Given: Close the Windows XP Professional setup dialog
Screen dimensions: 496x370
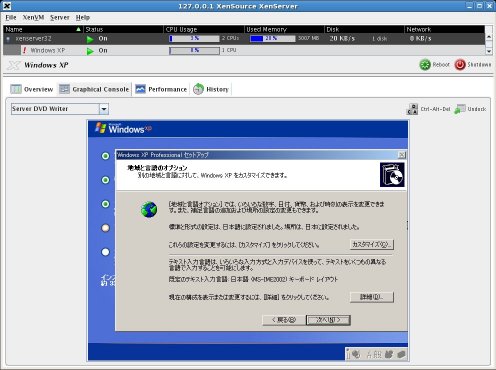Looking at the screenshot, I should (402, 155).
